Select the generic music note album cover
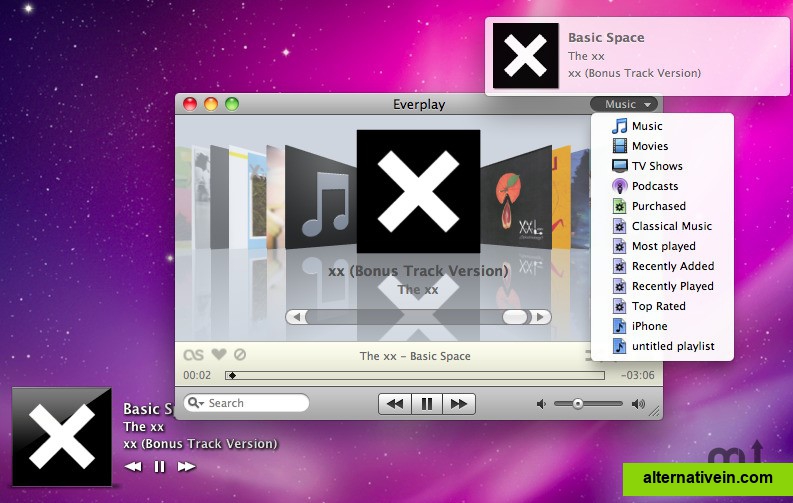Image resolution: width=793 pixels, height=503 pixels. pos(321,198)
